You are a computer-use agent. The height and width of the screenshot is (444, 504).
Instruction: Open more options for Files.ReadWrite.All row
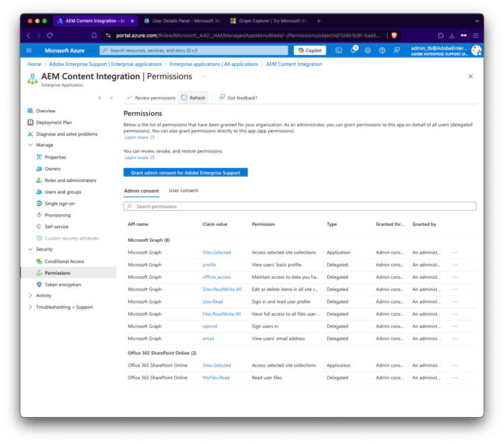pos(454,314)
